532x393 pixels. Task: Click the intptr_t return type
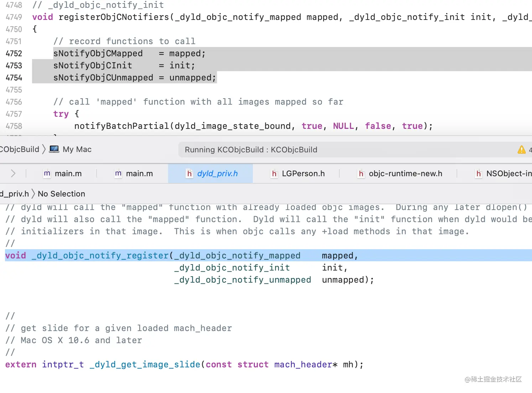click(63, 365)
